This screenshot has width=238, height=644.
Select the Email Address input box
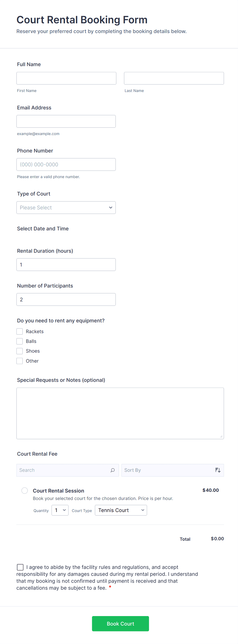click(x=66, y=121)
